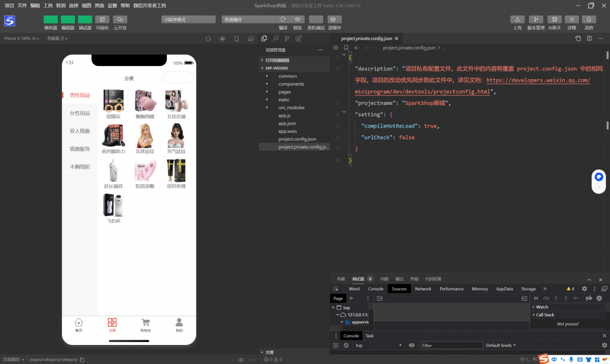Click the pause script execution icon
The height and width of the screenshot is (364, 610).
click(x=536, y=298)
